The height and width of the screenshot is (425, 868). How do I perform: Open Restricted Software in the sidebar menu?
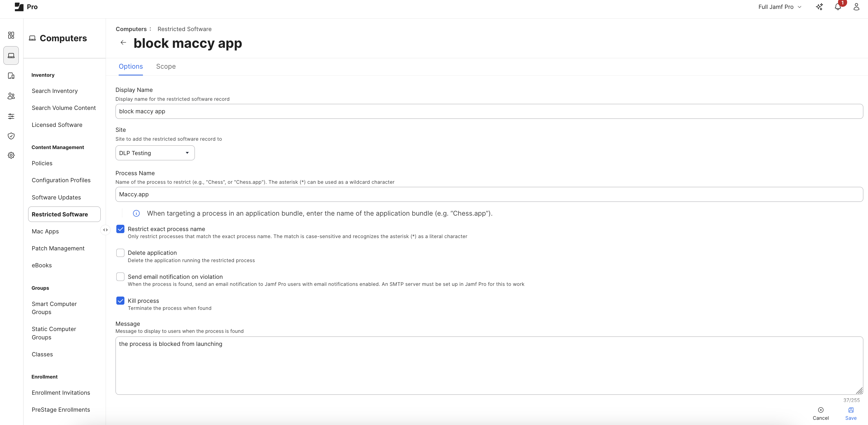(60, 214)
